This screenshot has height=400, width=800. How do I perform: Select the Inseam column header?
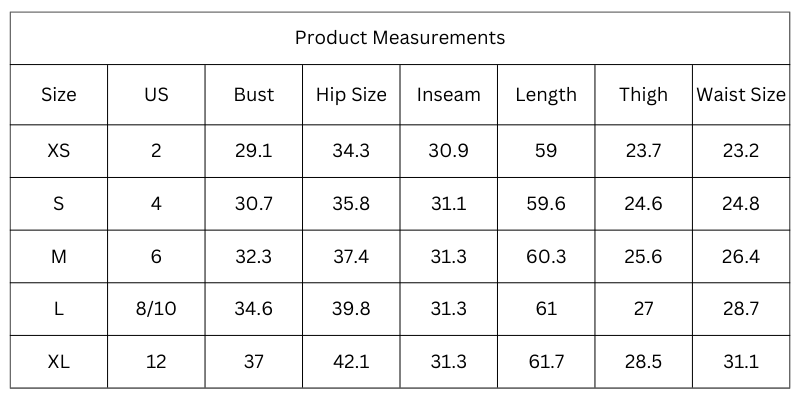(x=448, y=95)
